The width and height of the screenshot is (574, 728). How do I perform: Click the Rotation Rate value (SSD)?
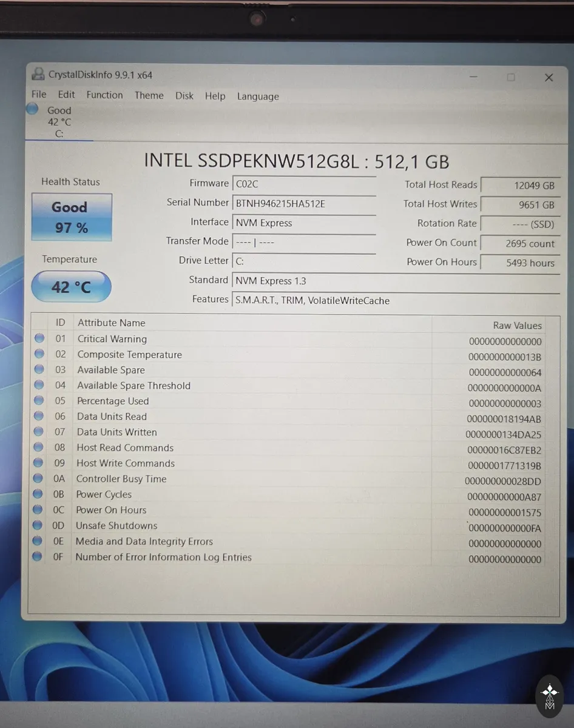pos(520,224)
